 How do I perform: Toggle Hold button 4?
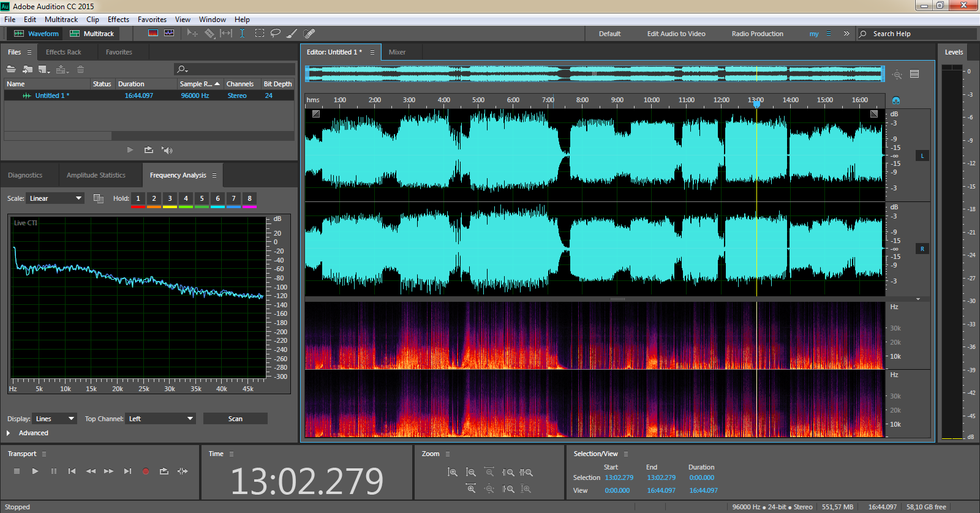pyautogui.click(x=186, y=198)
